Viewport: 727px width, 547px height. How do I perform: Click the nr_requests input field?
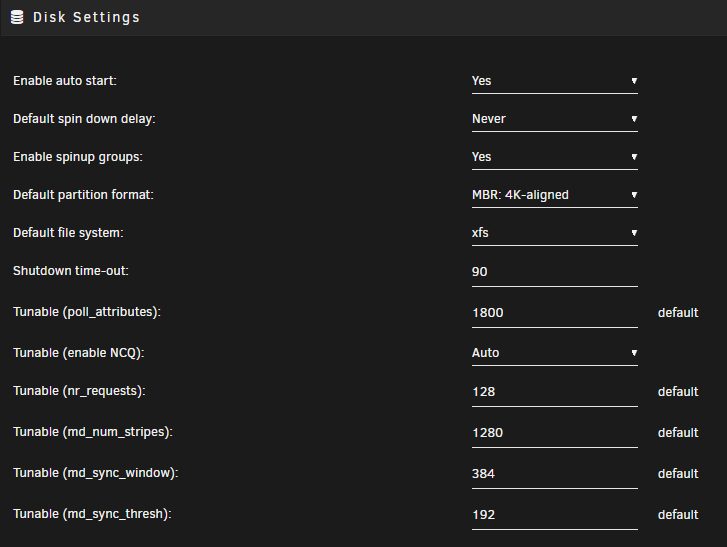(555, 393)
